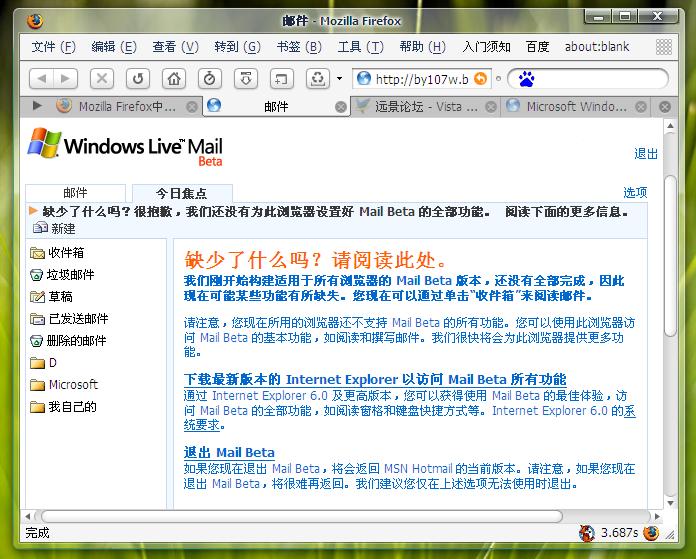Image resolution: width=696 pixels, height=559 pixels.
Task: Open the 选项 options link
Action: (635, 192)
